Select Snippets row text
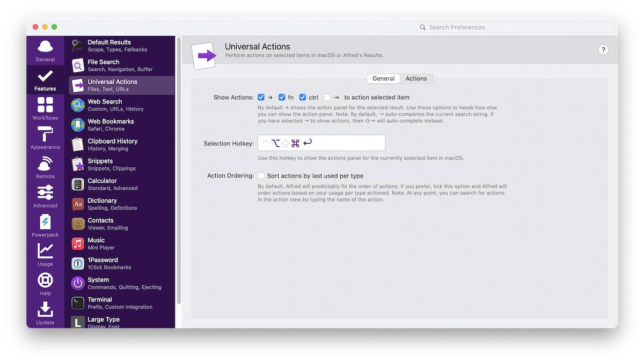The width and height of the screenshot is (644, 363). pyautogui.click(x=112, y=165)
